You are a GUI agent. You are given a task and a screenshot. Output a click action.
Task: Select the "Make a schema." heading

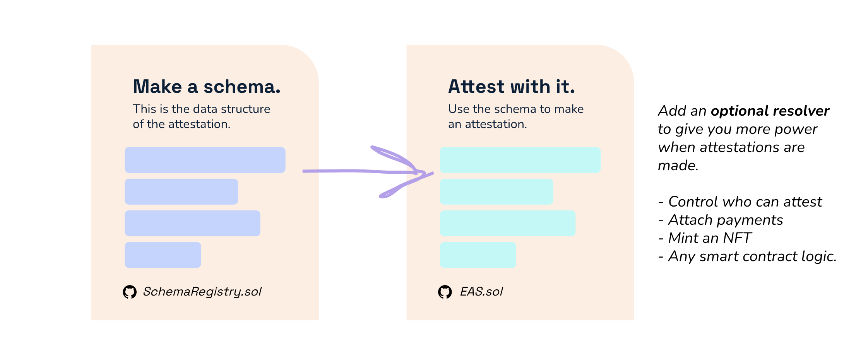pyautogui.click(x=207, y=87)
